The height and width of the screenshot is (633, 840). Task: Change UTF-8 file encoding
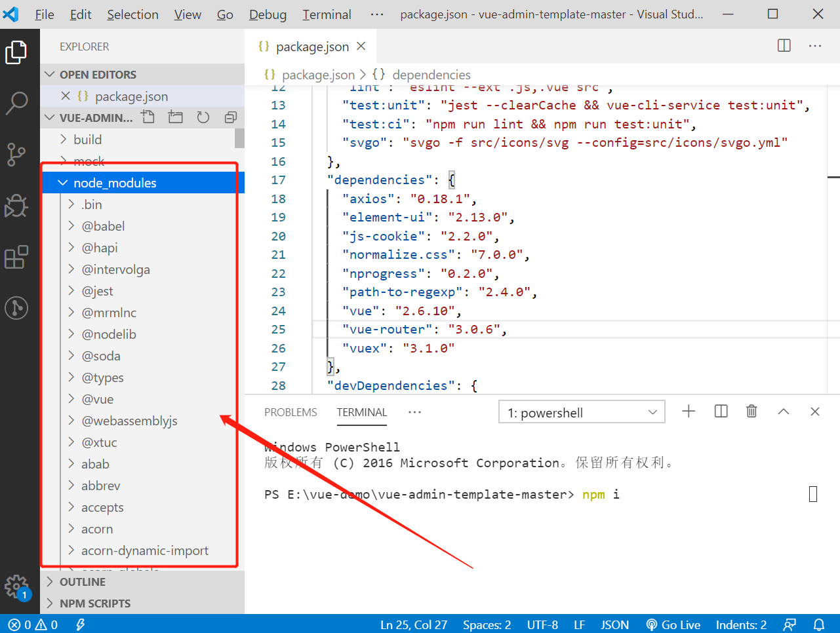[x=542, y=624]
